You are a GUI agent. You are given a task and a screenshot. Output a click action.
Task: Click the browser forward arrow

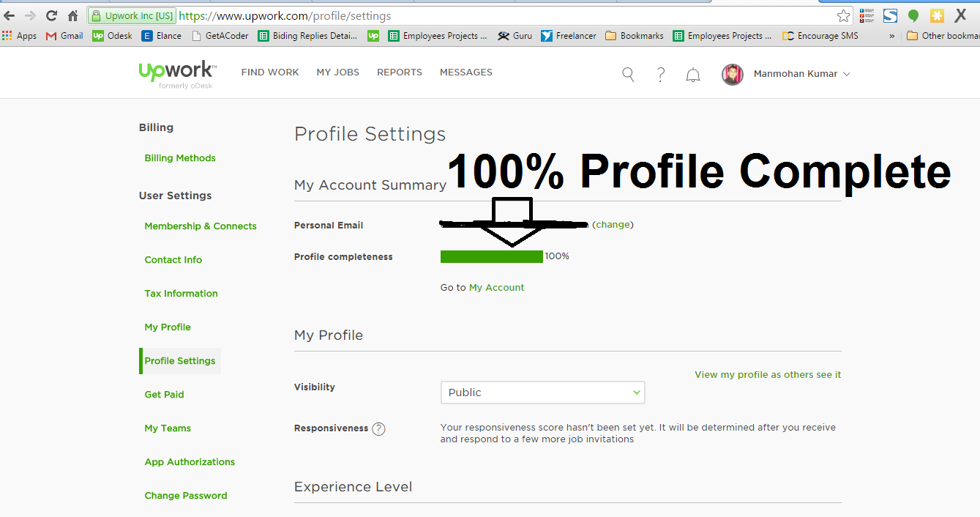[30, 15]
